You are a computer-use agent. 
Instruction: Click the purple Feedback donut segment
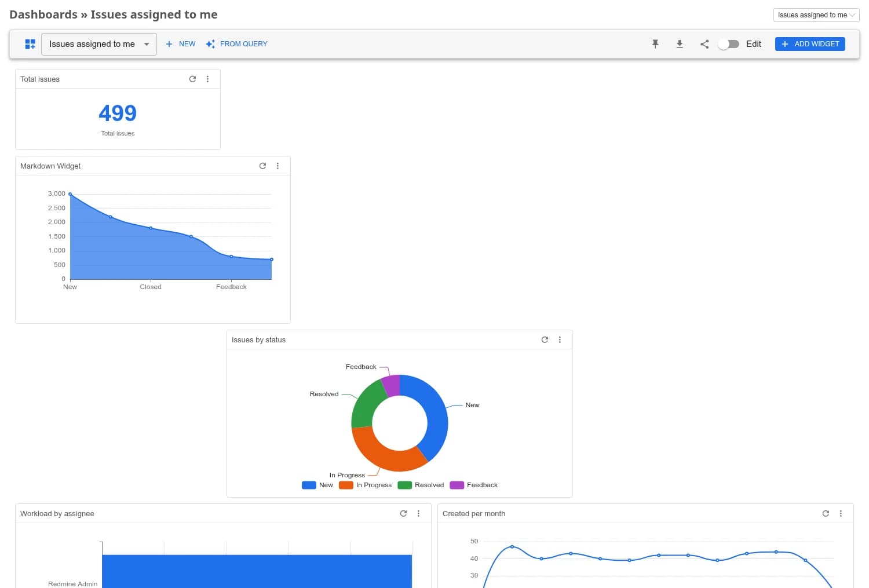392,385
